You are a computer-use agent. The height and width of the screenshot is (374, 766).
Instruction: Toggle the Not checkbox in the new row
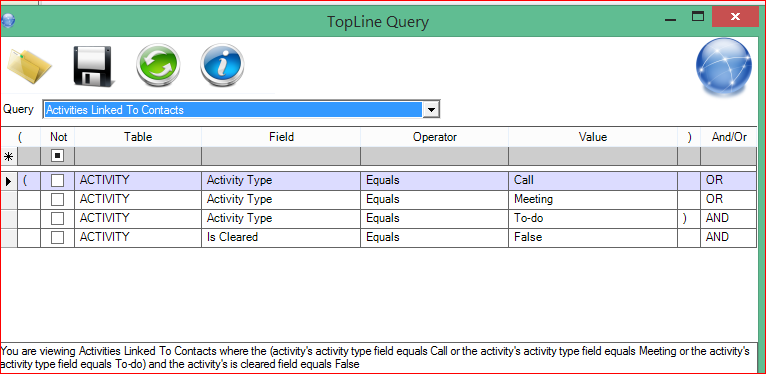point(57,156)
